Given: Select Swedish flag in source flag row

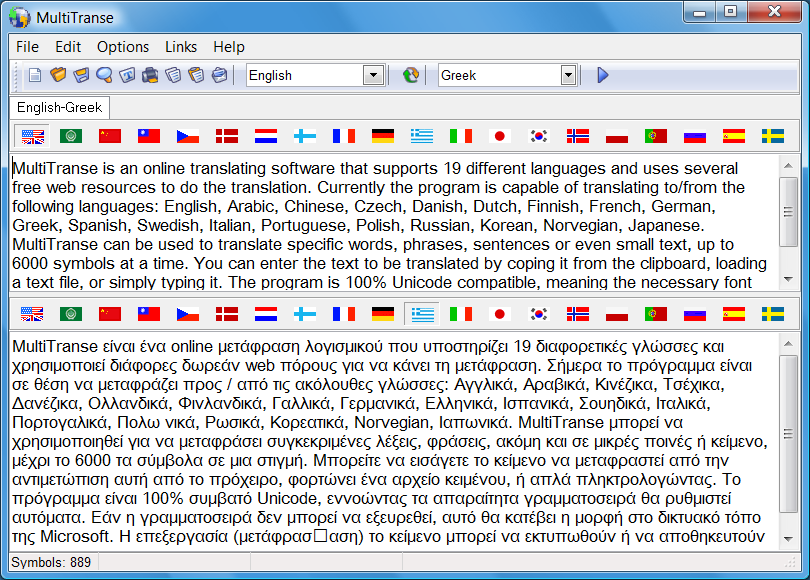Looking at the screenshot, I should 773,136.
